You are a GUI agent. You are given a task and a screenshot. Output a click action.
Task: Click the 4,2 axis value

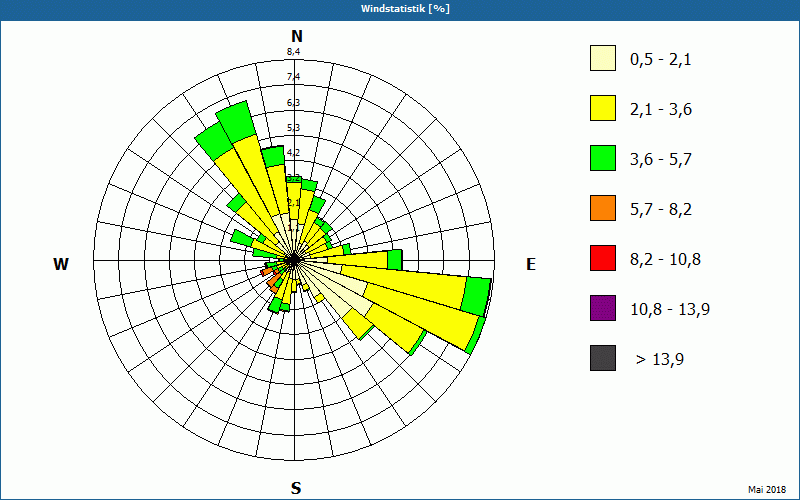coord(293,153)
